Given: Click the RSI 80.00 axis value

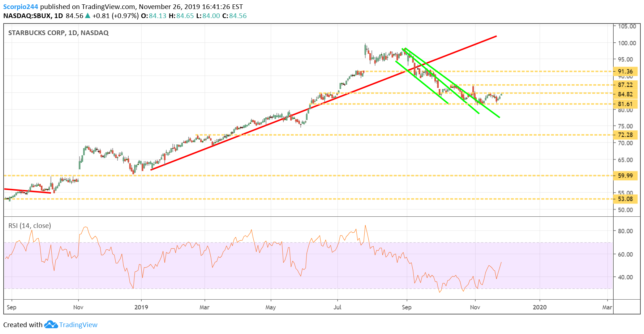Looking at the screenshot, I should (x=626, y=231).
